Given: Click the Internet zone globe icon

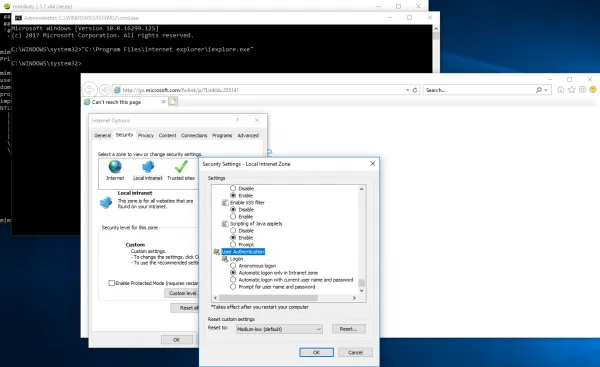Looking at the screenshot, I should pyautogui.click(x=115, y=167).
